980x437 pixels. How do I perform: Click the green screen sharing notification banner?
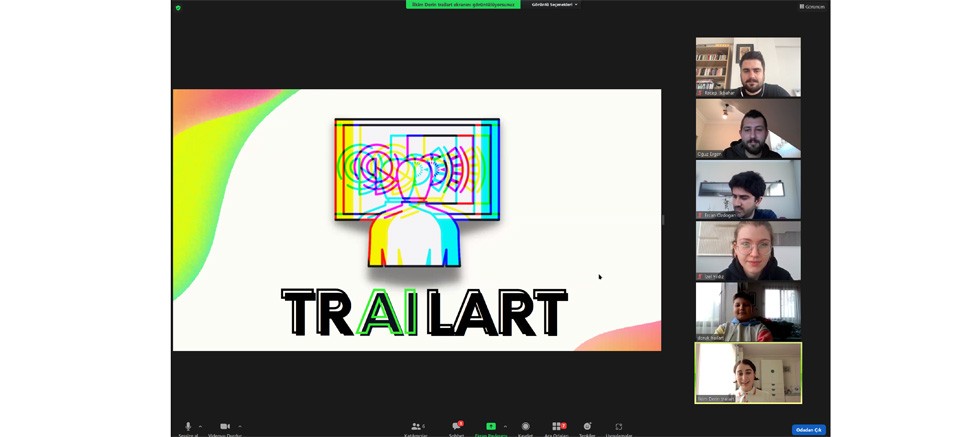click(x=463, y=5)
